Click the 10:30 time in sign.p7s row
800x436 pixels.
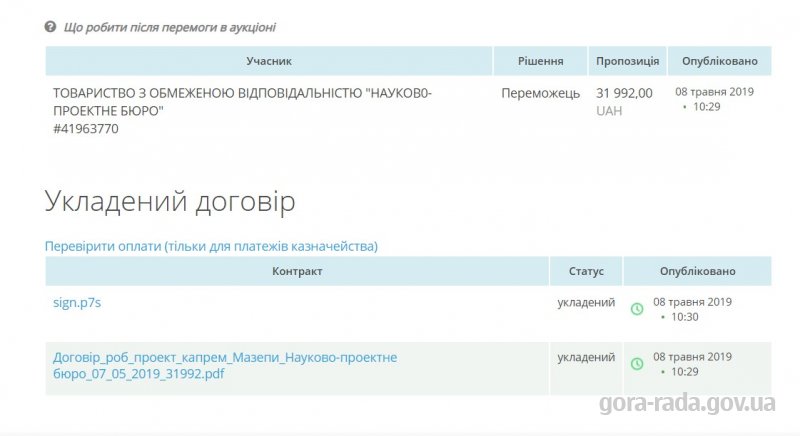coord(684,317)
